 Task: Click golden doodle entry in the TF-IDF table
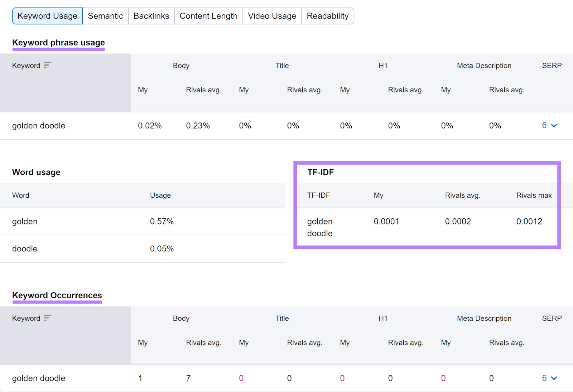pyautogui.click(x=319, y=227)
